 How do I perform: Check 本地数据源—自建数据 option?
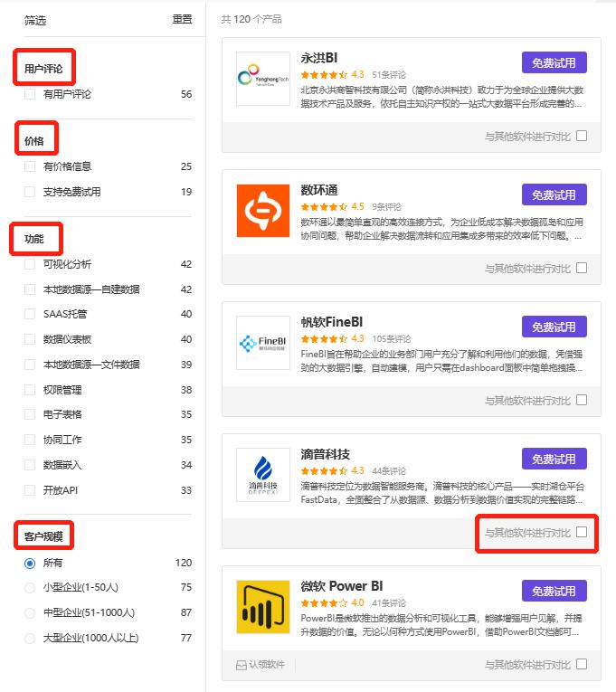30,289
